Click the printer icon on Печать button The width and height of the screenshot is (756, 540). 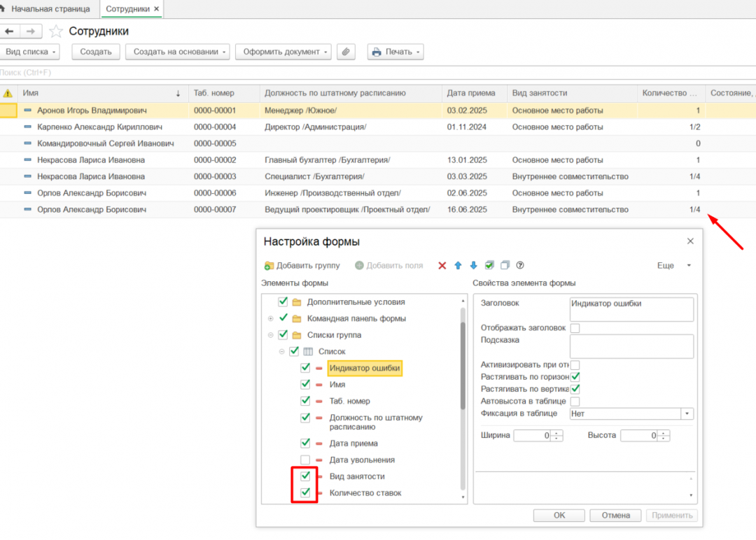pyautogui.click(x=377, y=52)
